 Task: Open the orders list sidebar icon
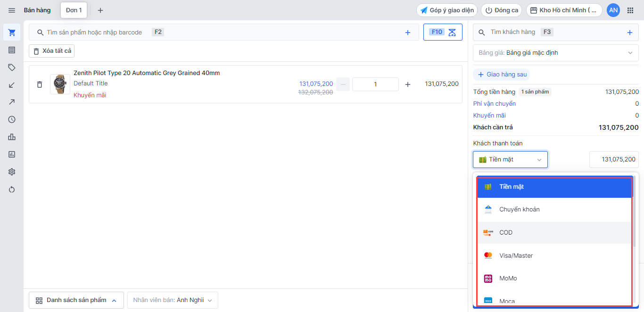click(12, 50)
